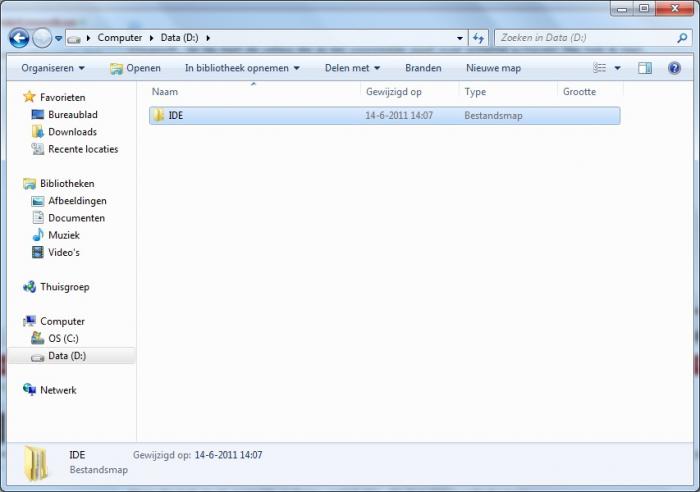Open the Organiseren menu

coord(53,68)
